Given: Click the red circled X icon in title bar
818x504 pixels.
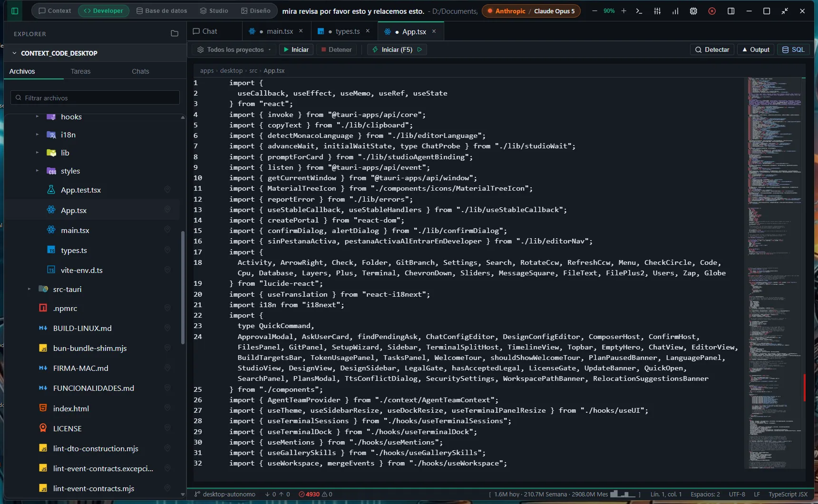Looking at the screenshot, I should coord(712,11).
